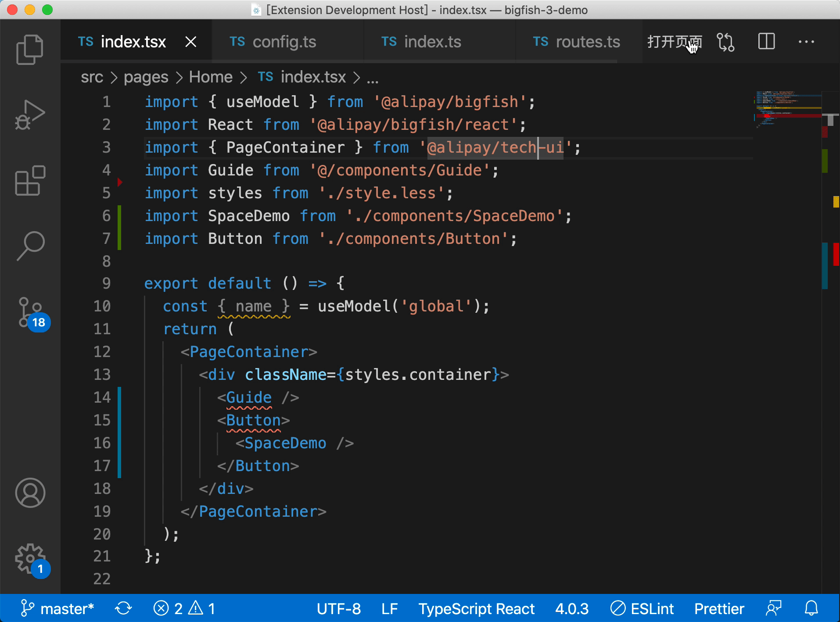Open the Search view
The height and width of the screenshot is (622, 840).
click(30, 246)
